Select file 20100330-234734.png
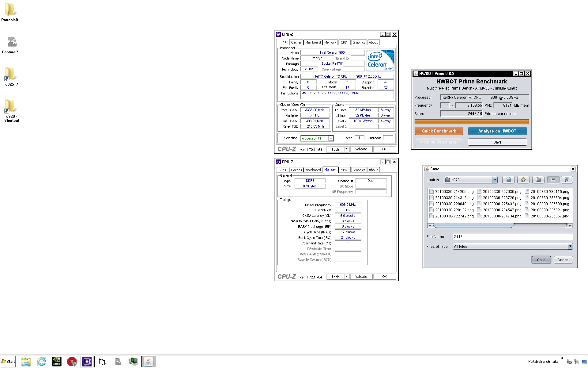Image resolution: width=588 pixels, height=368 pixels. (499, 216)
